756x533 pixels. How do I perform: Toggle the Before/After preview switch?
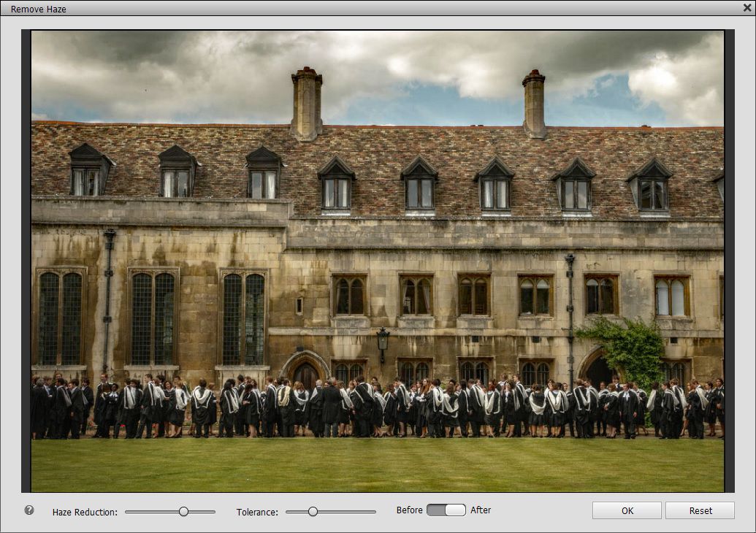[x=446, y=510]
